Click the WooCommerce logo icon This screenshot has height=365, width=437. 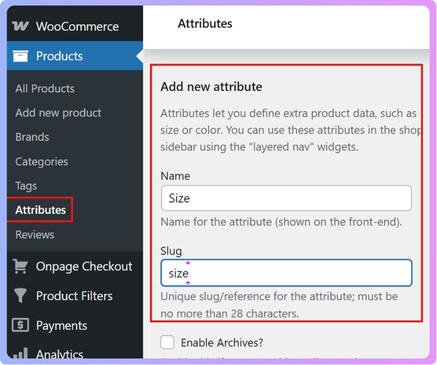[x=20, y=26]
